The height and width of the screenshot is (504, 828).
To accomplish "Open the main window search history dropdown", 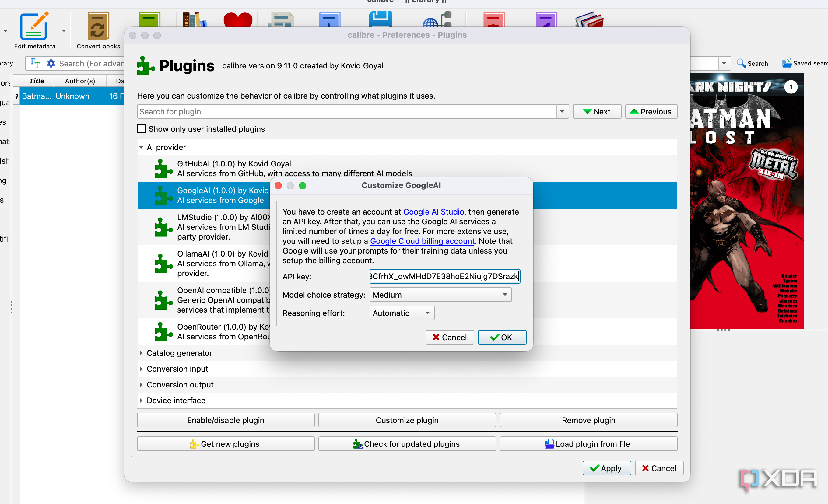I will 724,63.
